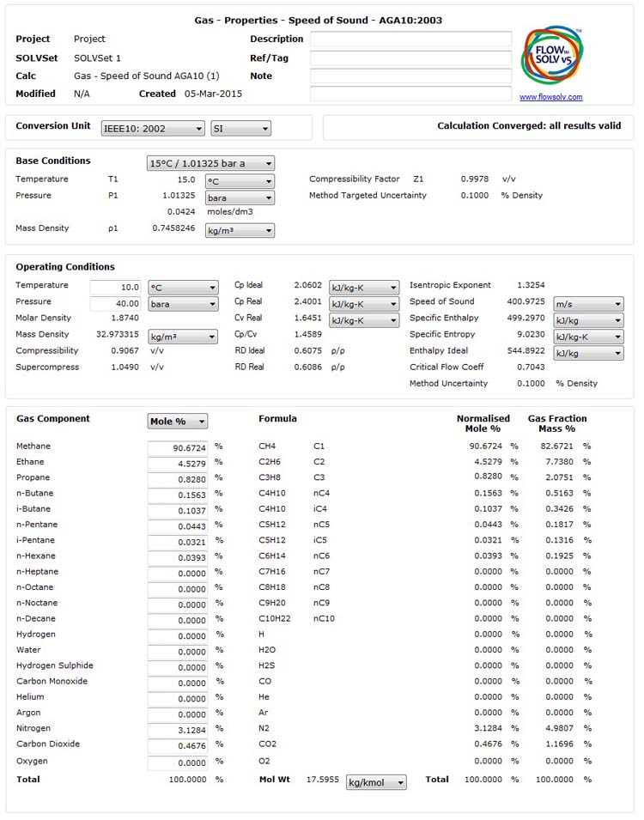Click the Note input field

[410, 76]
